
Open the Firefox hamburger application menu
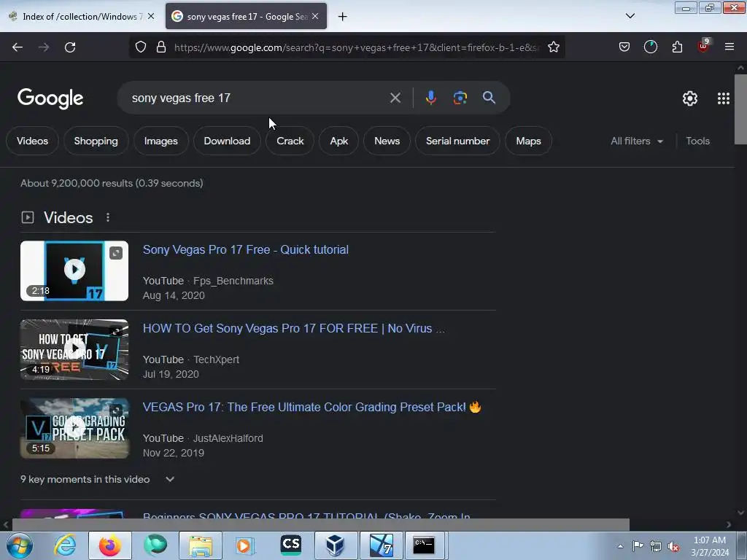pos(729,47)
